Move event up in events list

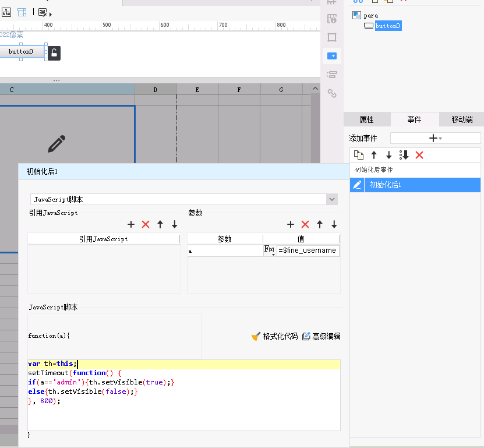[x=374, y=155]
